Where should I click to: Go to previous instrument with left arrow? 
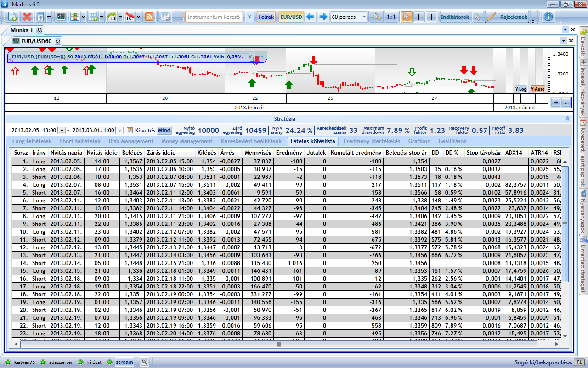[310, 17]
